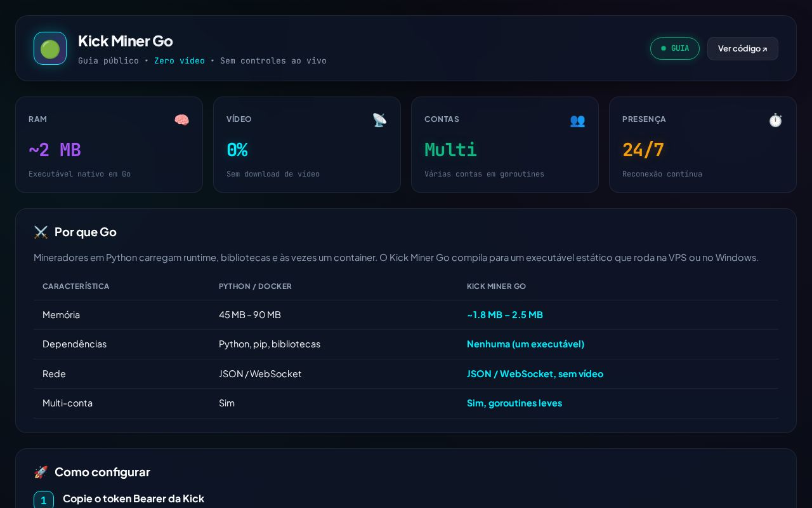Click the PYTHON / DOCKER column header
This screenshot has height=508, width=812.
coord(255,286)
